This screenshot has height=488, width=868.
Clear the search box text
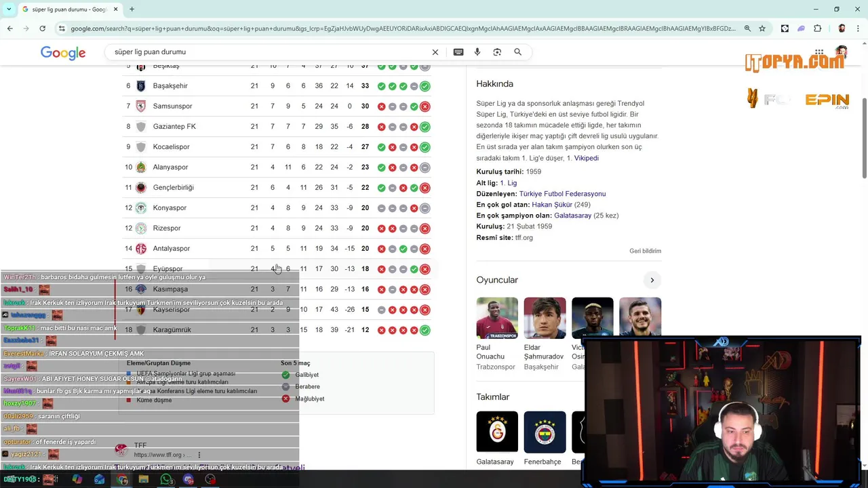(435, 52)
